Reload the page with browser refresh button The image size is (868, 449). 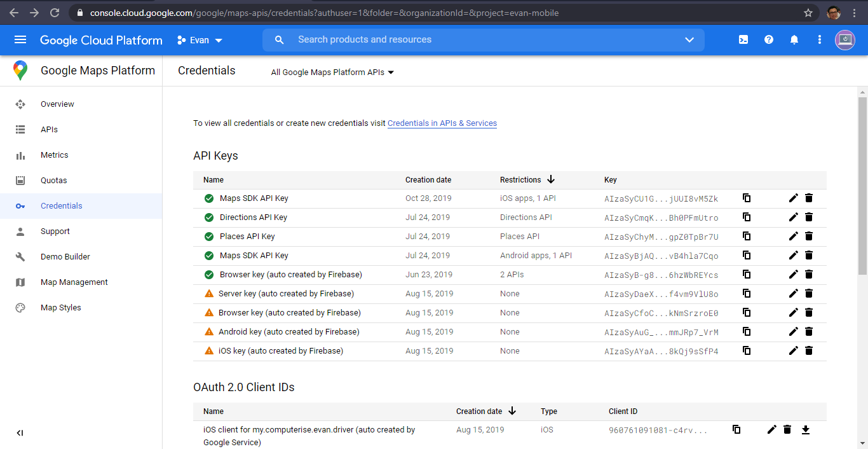click(x=55, y=13)
